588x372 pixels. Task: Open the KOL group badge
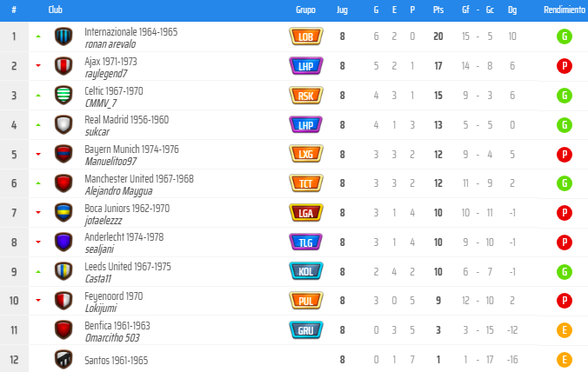[x=306, y=271]
